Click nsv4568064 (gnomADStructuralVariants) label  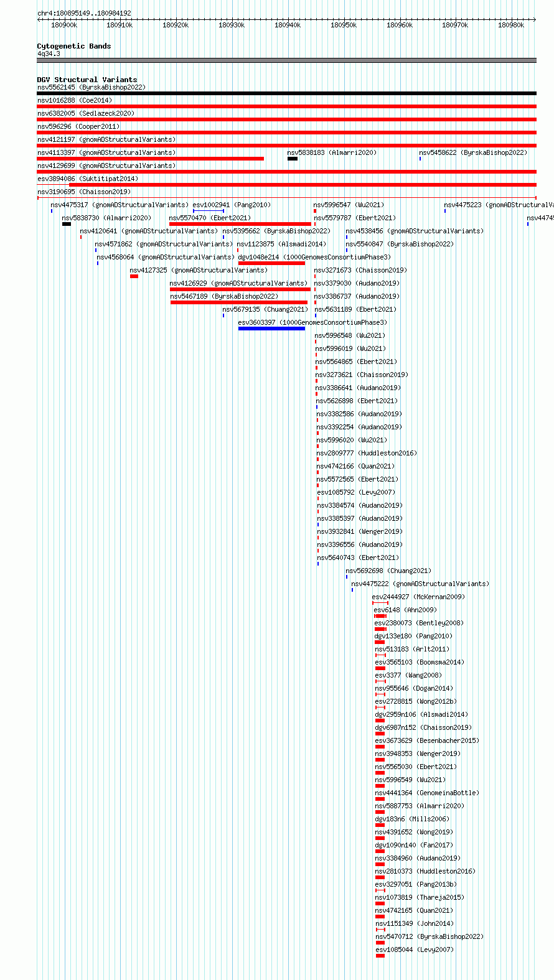165,258
